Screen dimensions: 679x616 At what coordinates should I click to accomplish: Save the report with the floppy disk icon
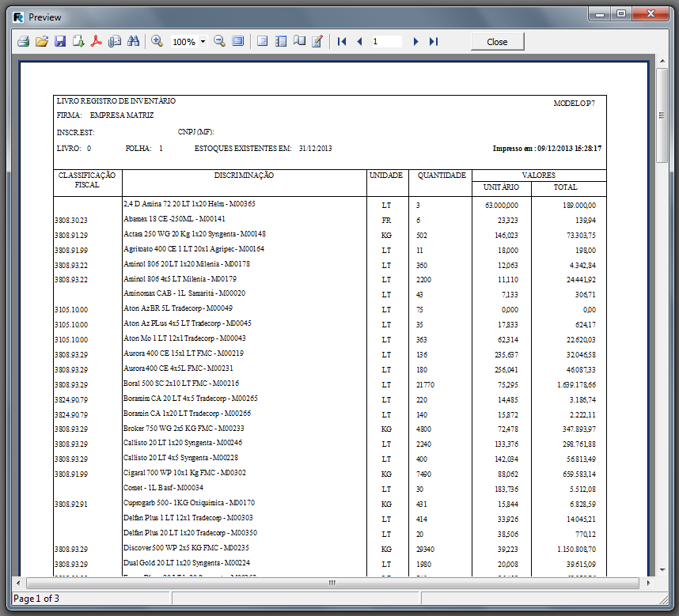pos(60,42)
